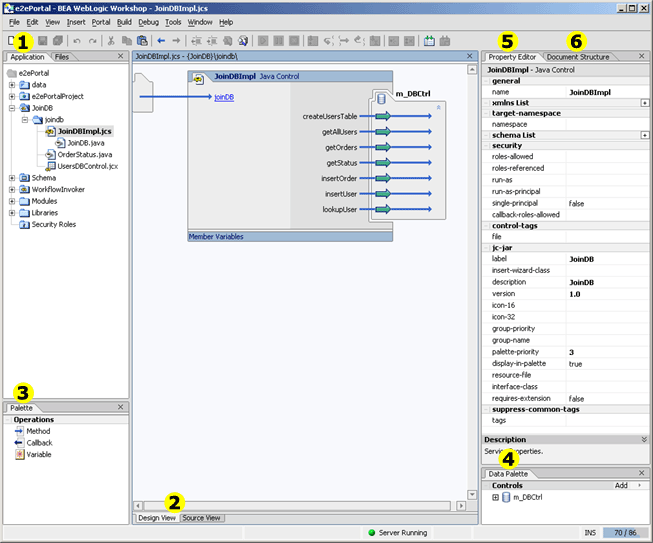Click the design view vertical scrollbar up arrow
This screenshot has width=653, height=543.
[x=472, y=70]
